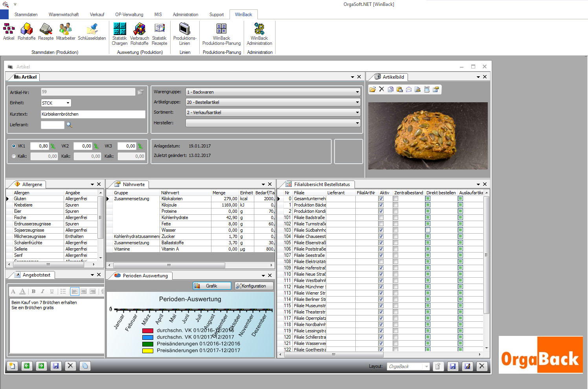The height and width of the screenshot is (389, 588).
Task: Click the Grafik button
Action: pyautogui.click(x=212, y=286)
